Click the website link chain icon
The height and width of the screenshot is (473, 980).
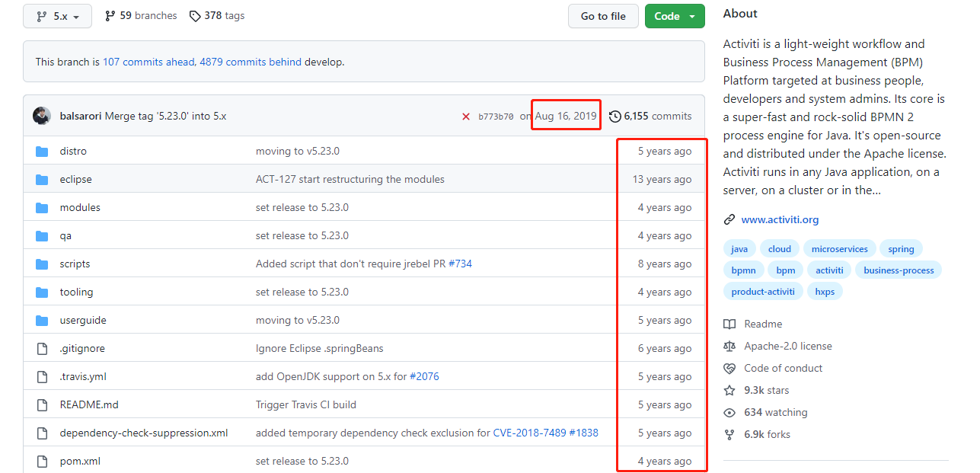coord(729,220)
